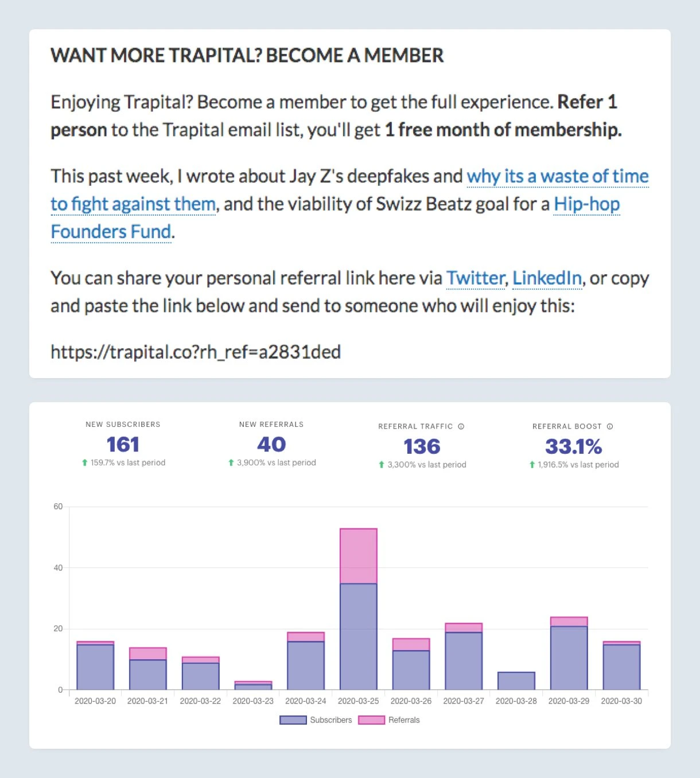Viewport: 700px width, 778px height.
Task: Open the LinkedIn share link
Action: coord(547,278)
